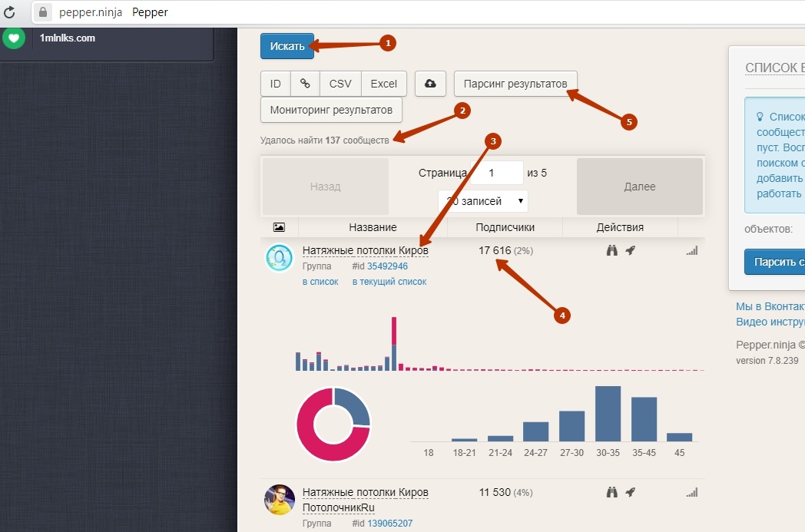Click the Искать search button
This screenshot has height=532, width=805.
(287, 46)
